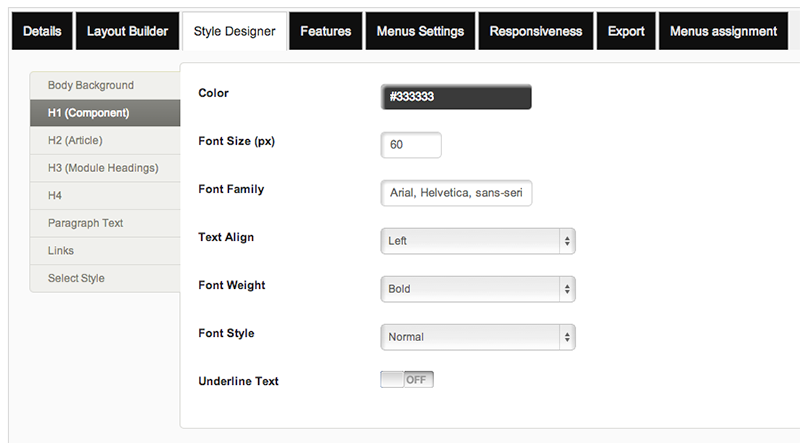The width and height of the screenshot is (800, 443).
Task: Click the Font Size input showing 60
Action: point(411,145)
